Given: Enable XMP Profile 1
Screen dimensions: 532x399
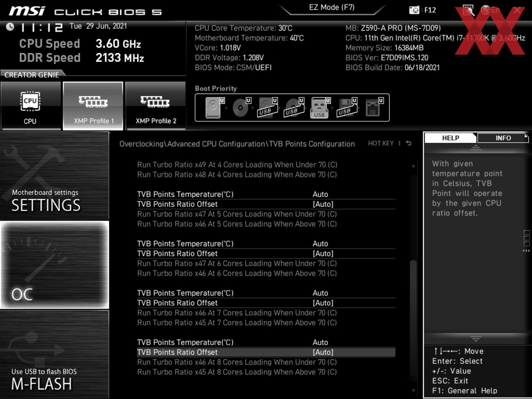Looking at the screenshot, I should click(x=93, y=106).
